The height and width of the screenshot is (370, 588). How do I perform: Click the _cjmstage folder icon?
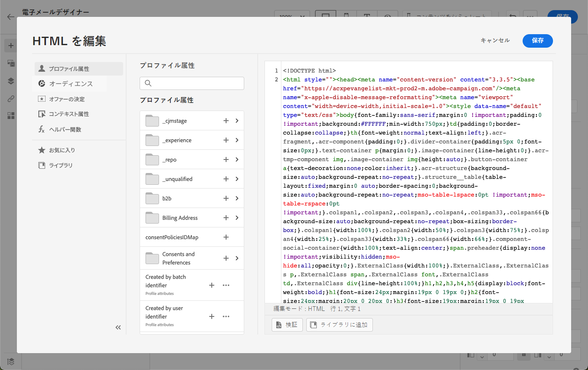[x=152, y=121]
